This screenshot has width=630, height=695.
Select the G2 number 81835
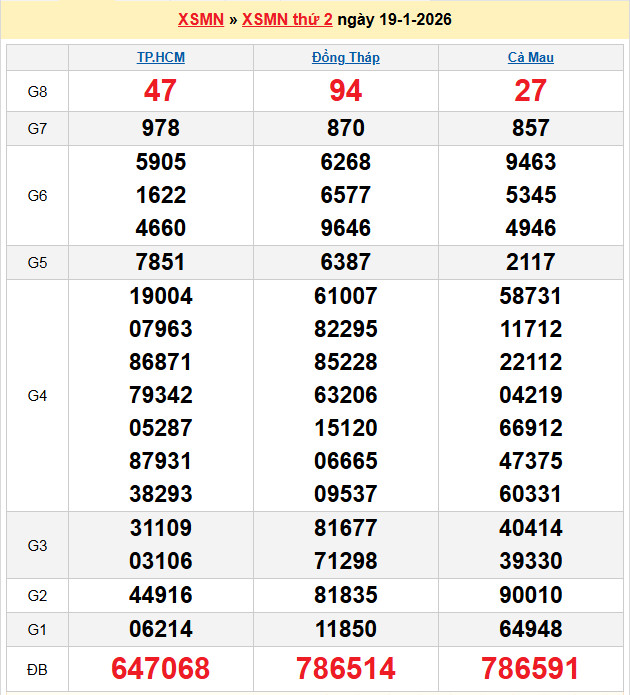point(345,596)
